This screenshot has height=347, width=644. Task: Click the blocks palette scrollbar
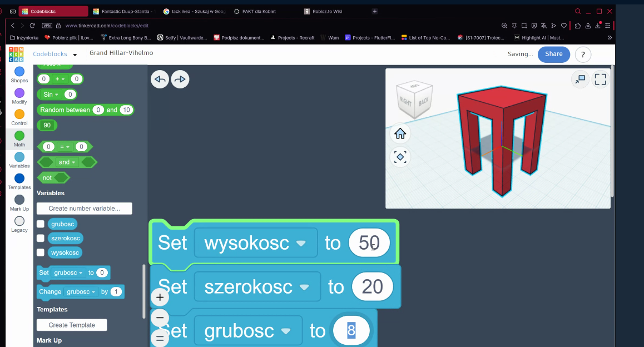tap(143, 291)
